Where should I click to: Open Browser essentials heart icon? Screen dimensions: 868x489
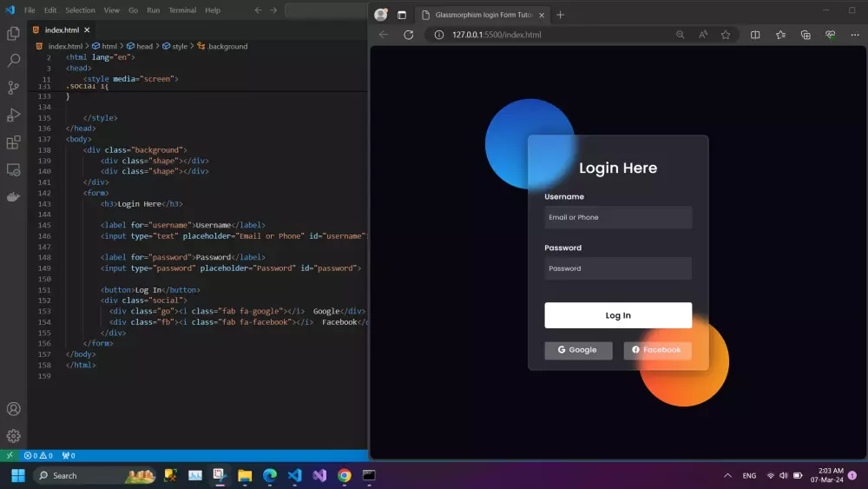[x=831, y=35]
